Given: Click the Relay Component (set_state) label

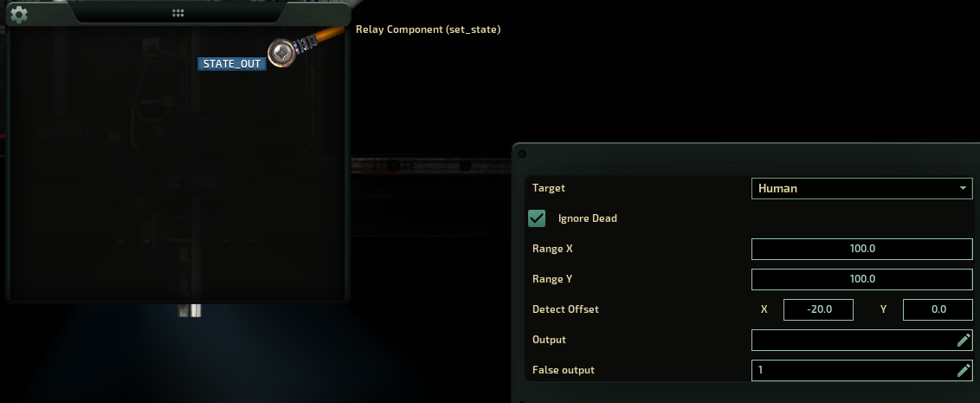Looking at the screenshot, I should (x=429, y=29).
